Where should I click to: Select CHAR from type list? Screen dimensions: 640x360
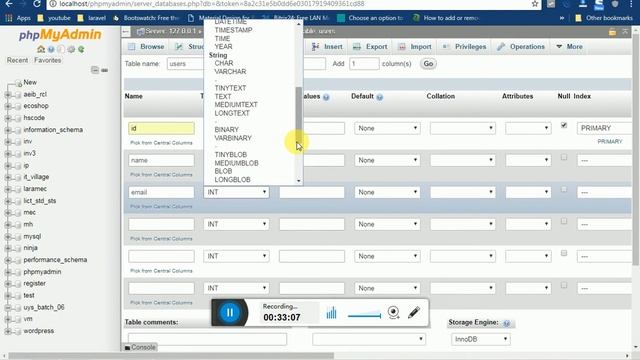(x=224, y=63)
